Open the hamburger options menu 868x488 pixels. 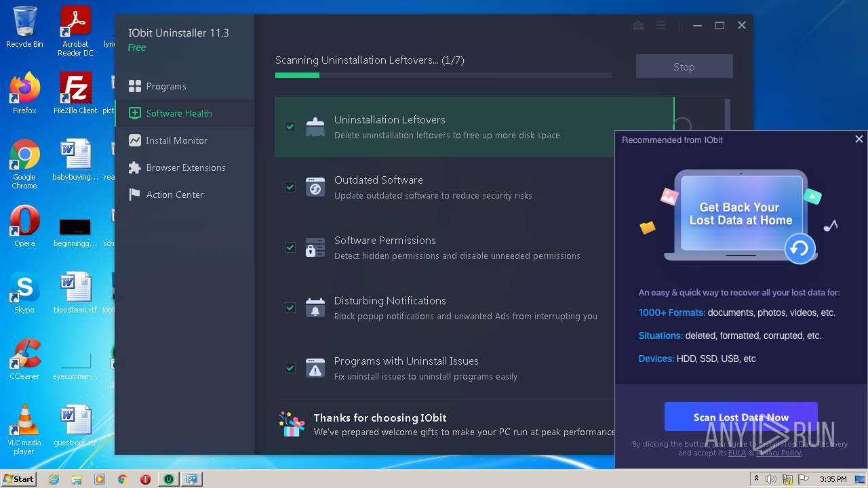(x=660, y=25)
